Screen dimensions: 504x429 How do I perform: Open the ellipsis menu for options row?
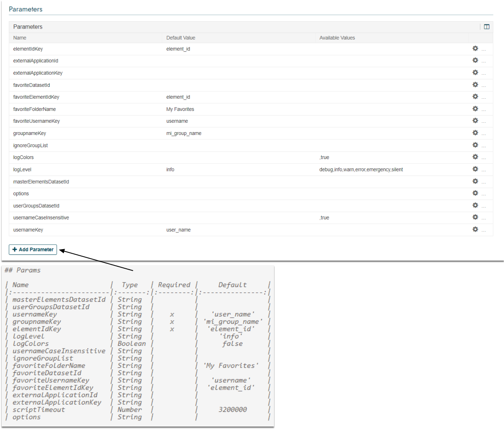tap(484, 194)
